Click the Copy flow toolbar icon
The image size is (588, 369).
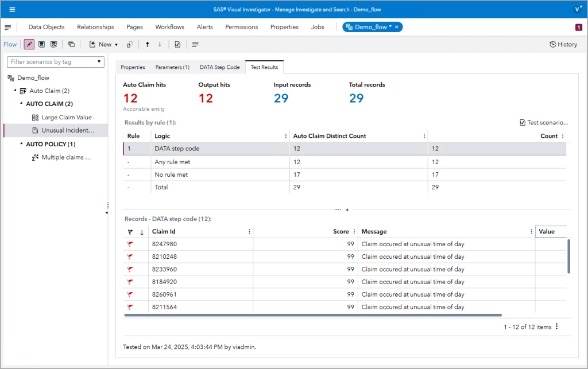72,44
